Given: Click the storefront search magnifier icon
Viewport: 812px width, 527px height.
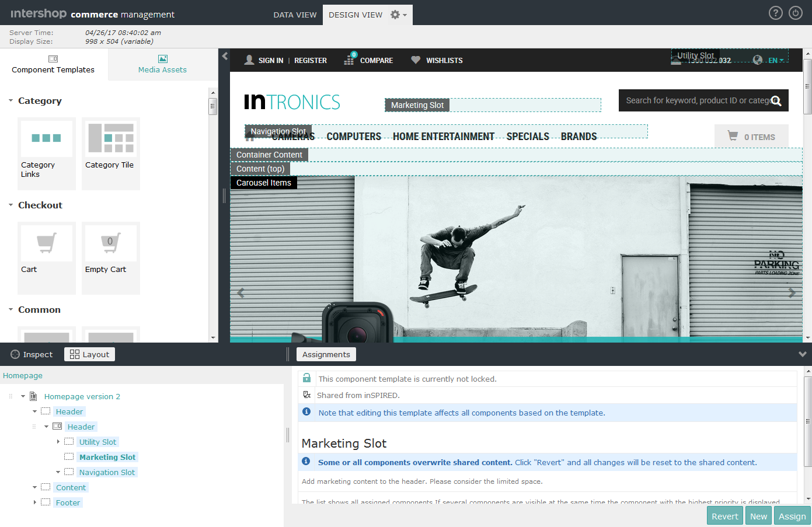Looking at the screenshot, I should coord(776,100).
